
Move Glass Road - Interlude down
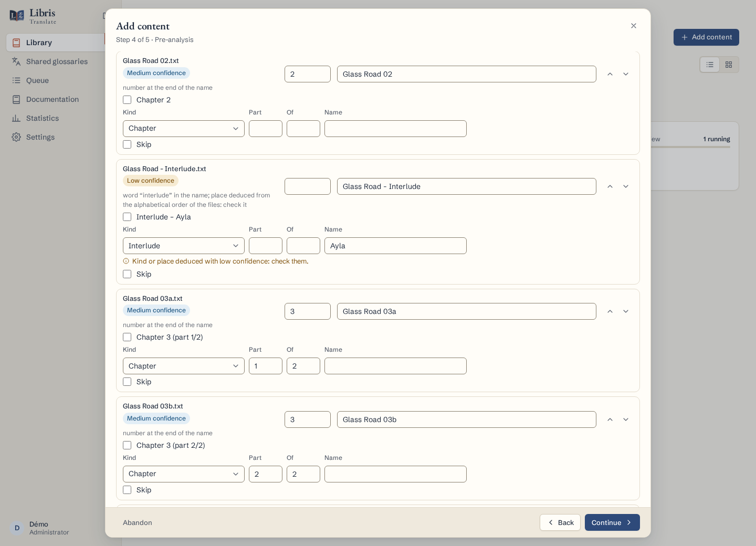coord(626,186)
